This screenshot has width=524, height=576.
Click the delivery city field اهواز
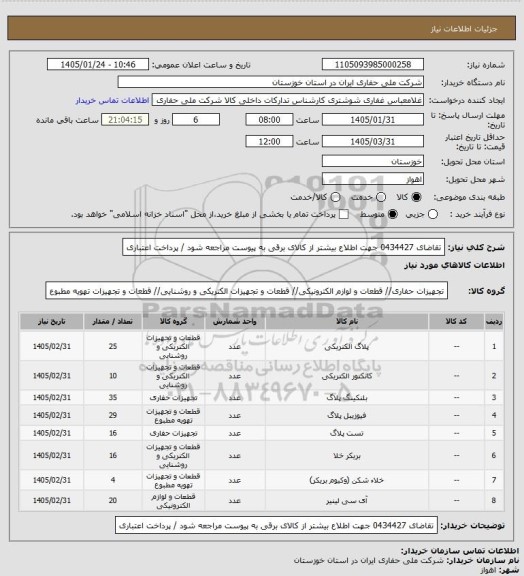point(373,179)
